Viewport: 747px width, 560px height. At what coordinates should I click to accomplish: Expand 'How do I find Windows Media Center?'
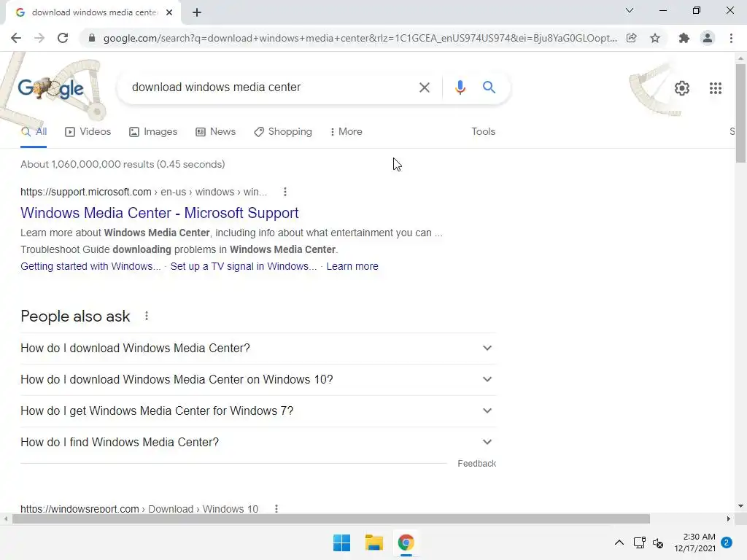[258, 443]
